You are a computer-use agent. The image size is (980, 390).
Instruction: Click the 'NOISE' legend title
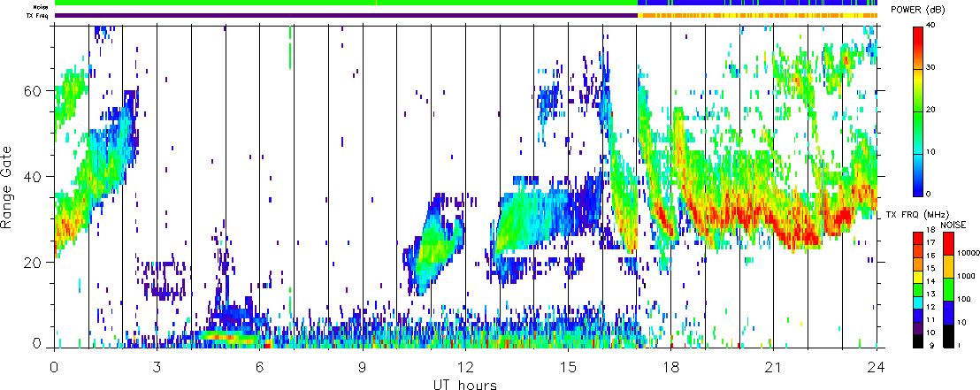point(953,225)
